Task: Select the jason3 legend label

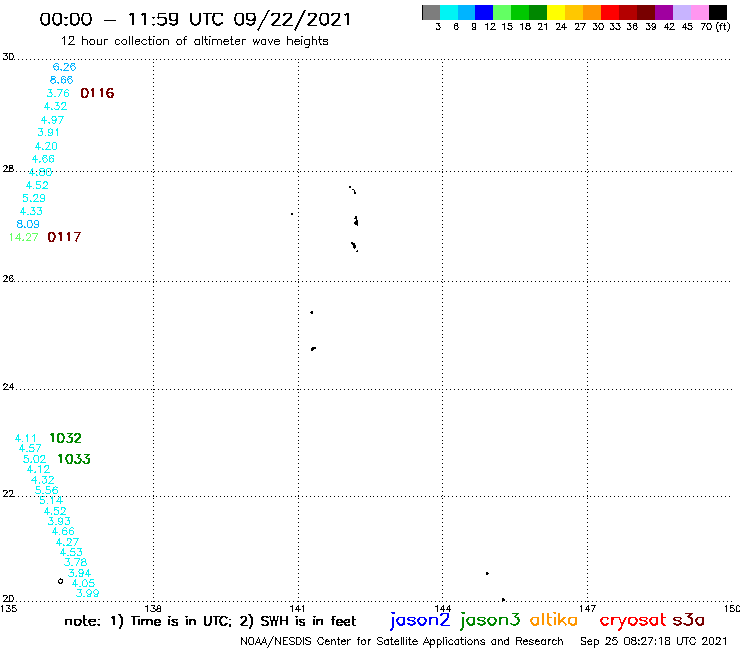Action: click(x=490, y=620)
